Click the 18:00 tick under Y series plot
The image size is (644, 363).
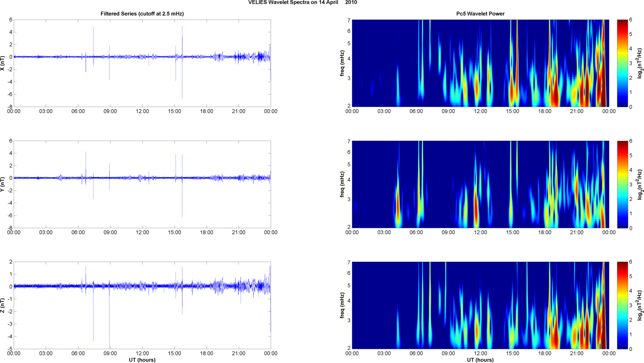(x=207, y=232)
